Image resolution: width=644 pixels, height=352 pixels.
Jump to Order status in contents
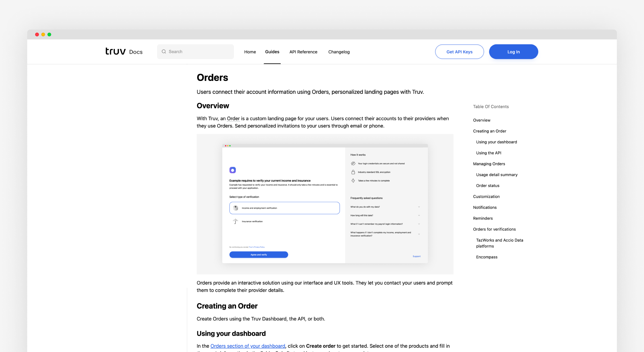click(488, 186)
